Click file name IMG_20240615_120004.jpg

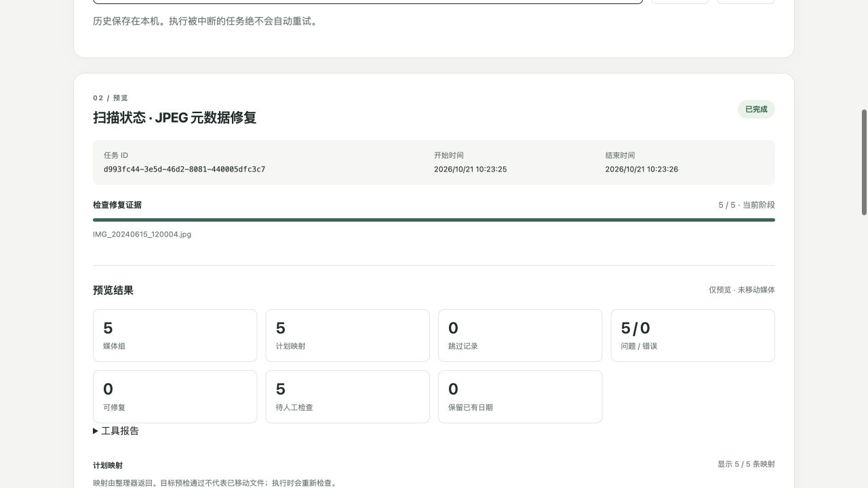tap(142, 235)
